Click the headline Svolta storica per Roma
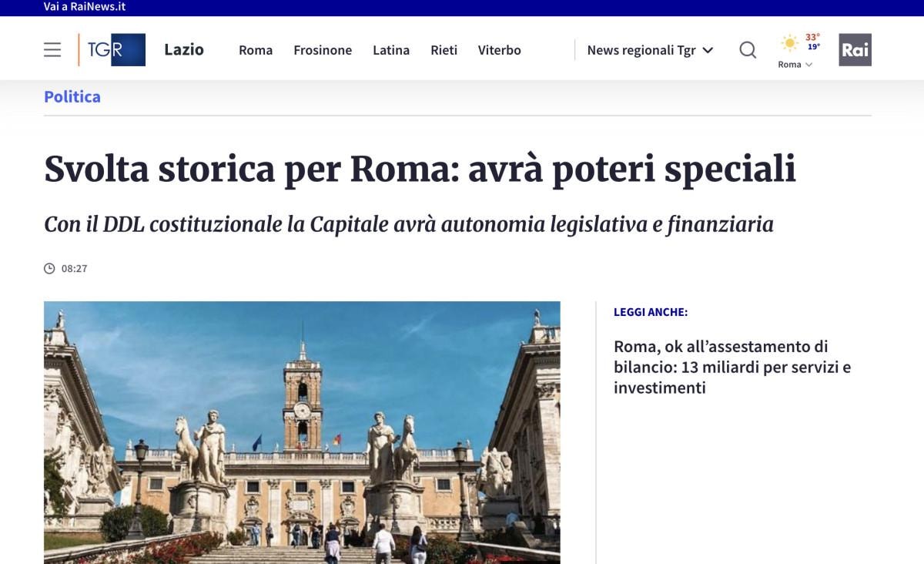The width and height of the screenshot is (924, 564). [x=420, y=170]
